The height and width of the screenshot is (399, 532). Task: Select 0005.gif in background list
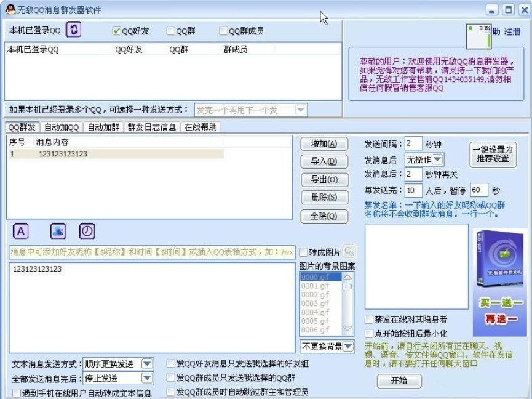pos(320,321)
